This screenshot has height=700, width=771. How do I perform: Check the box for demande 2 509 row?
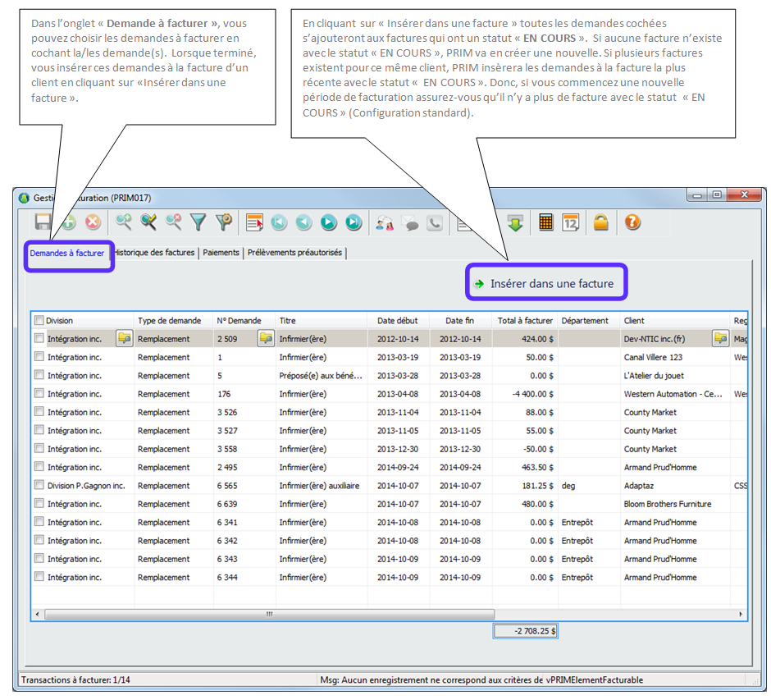[39, 338]
